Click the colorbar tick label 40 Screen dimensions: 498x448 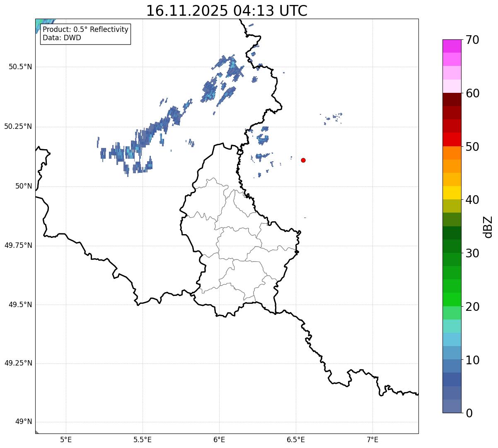(x=472, y=200)
